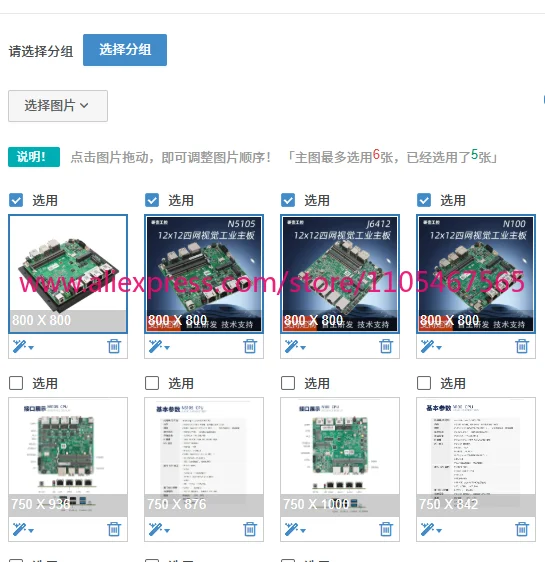Delete the 750 X 1000 image via trash icon
545x562 pixels.
[386, 529]
